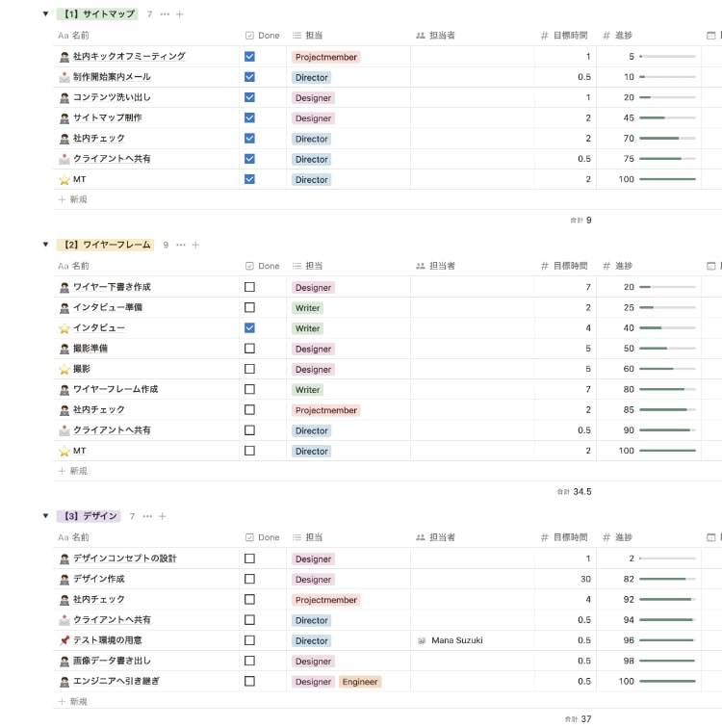The image size is (722, 728).
Task: Check Done for ワイヤー下書き作成
Action: (x=249, y=287)
